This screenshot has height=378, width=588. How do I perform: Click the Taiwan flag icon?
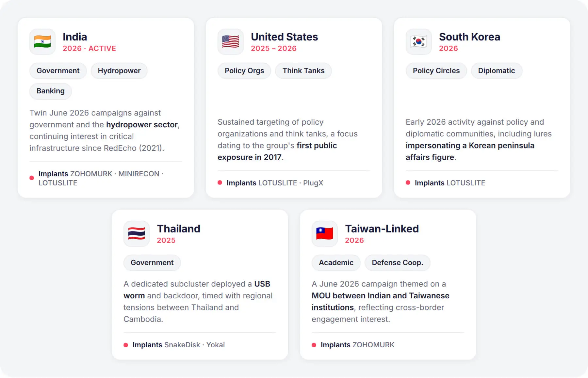325,234
